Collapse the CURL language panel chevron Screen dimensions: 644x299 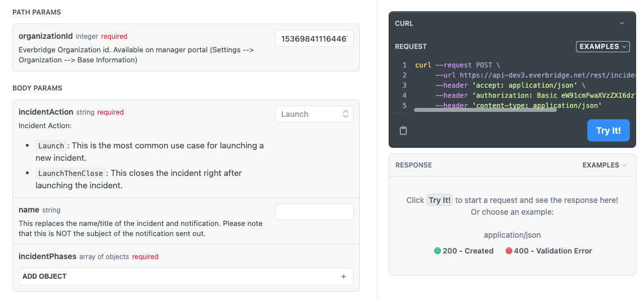(x=622, y=24)
